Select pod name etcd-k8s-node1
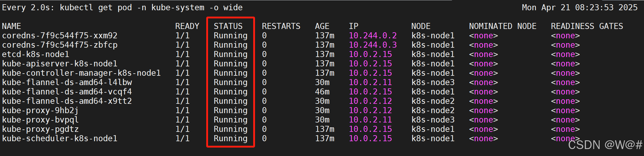 tap(36, 54)
